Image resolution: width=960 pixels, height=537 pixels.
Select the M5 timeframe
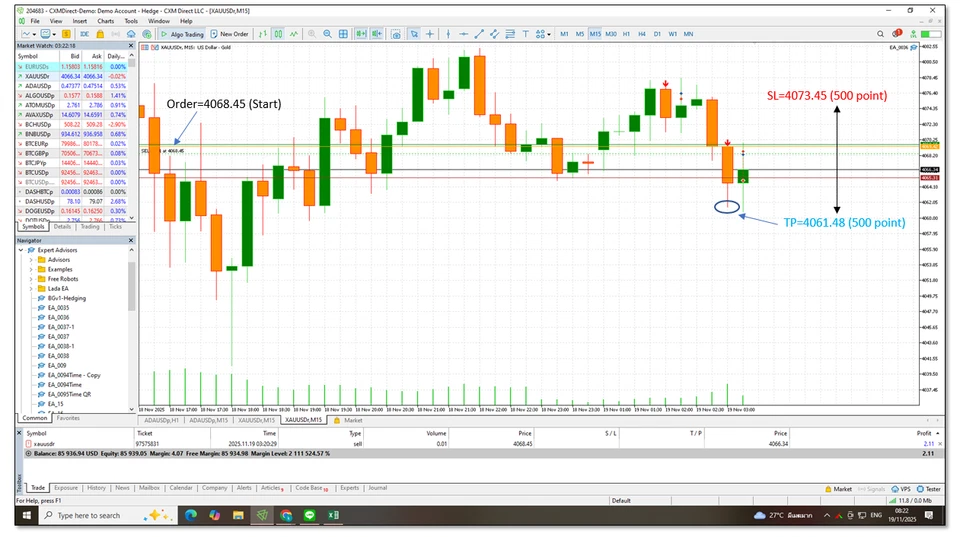pos(579,34)
